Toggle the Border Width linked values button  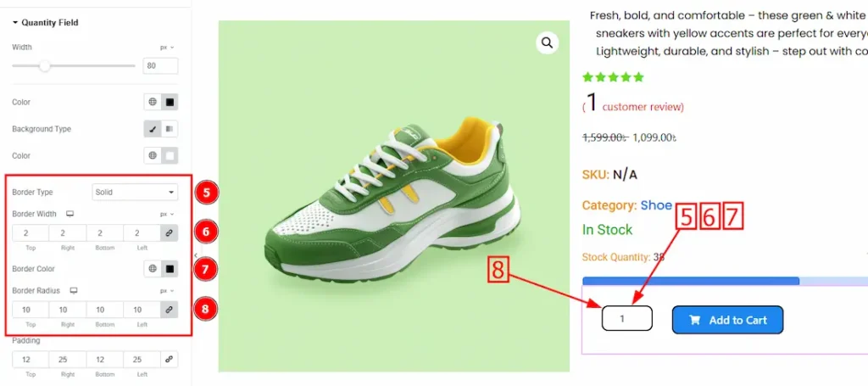pyautogui.click(x=169, y=233)
